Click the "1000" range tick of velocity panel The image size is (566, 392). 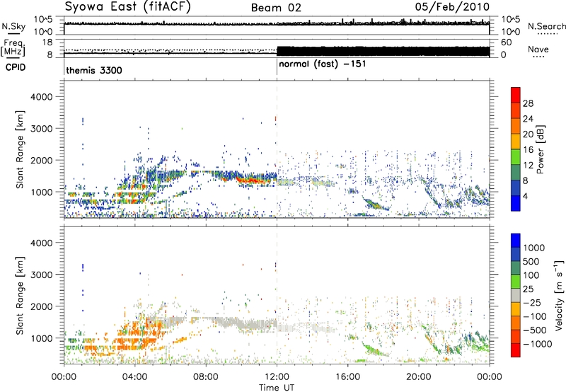42,338
